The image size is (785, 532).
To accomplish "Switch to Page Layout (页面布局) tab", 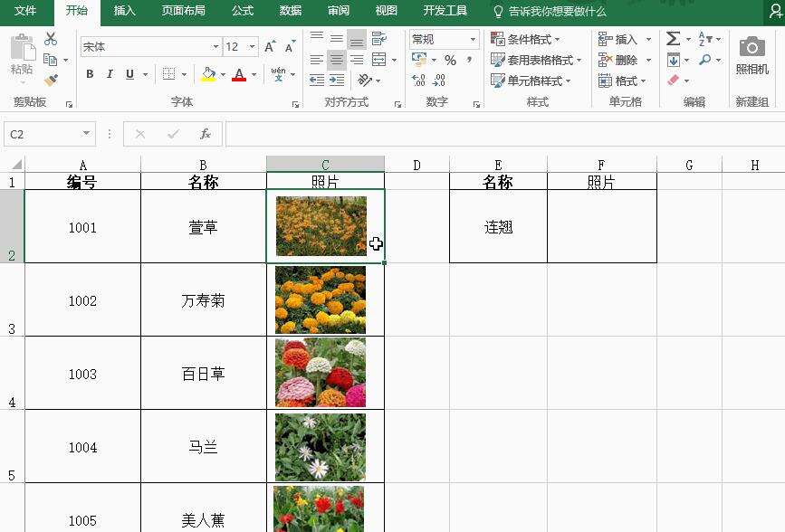I will [183, 11].
